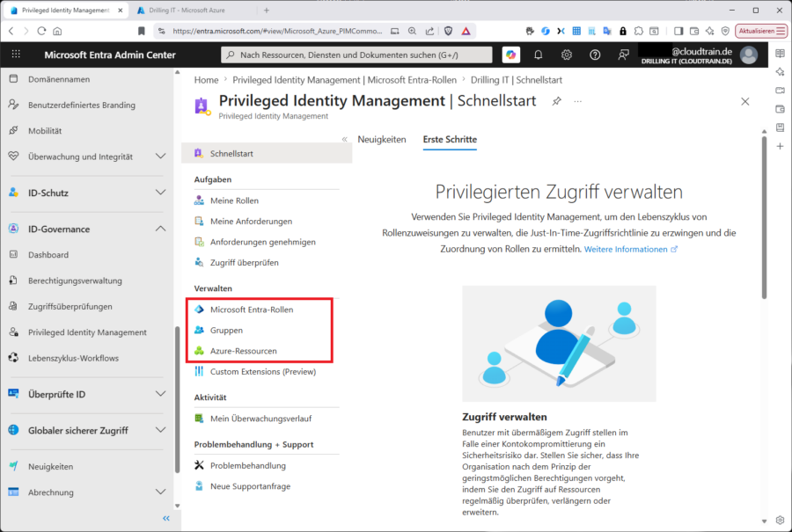
Task: Open the help question mark menu
Action: tap(595, 55)
